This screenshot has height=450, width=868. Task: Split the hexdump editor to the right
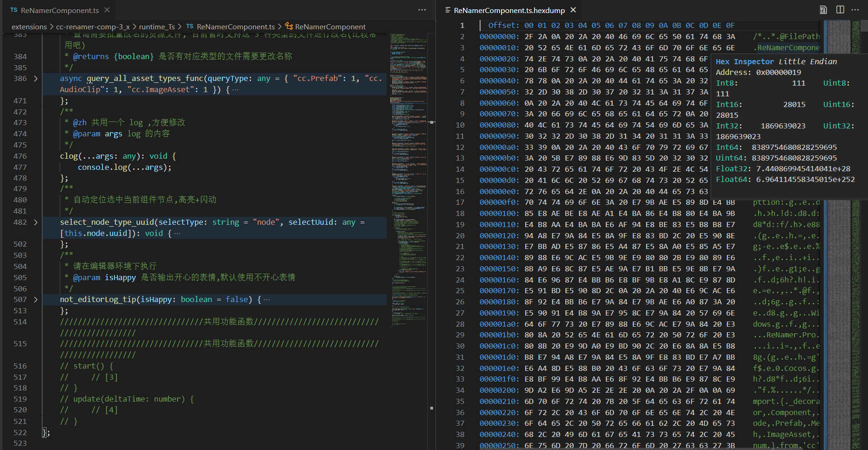pyautogui.click(x=840, y=10)
